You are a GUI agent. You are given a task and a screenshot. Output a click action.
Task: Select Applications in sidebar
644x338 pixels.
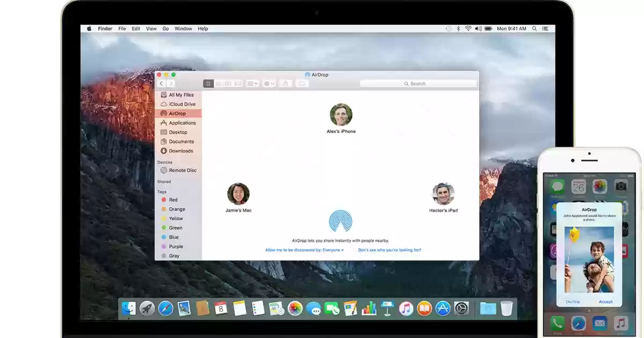(x=178, y=123)
